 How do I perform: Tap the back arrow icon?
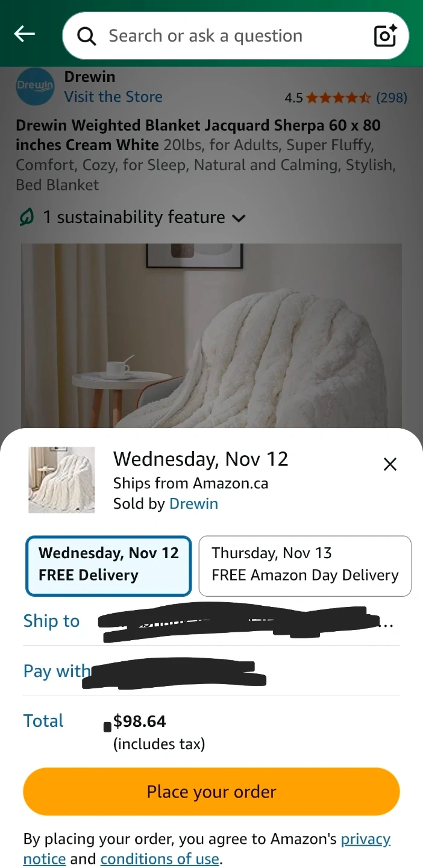tap(25, 34)
